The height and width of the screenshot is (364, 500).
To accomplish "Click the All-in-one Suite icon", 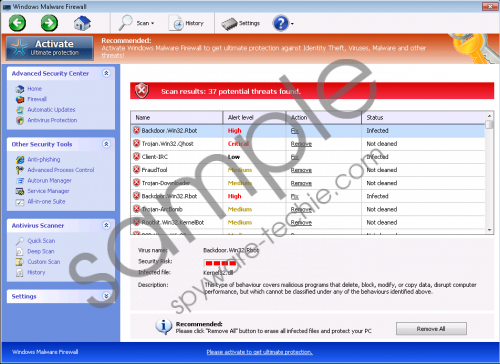I will [20, 202].
